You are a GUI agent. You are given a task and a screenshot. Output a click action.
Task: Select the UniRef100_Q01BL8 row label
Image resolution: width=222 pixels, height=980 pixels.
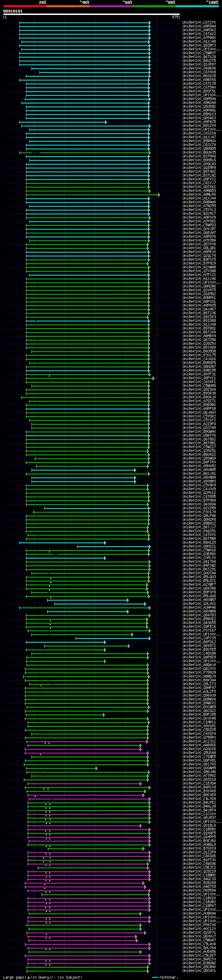click(x=199, y=826)
